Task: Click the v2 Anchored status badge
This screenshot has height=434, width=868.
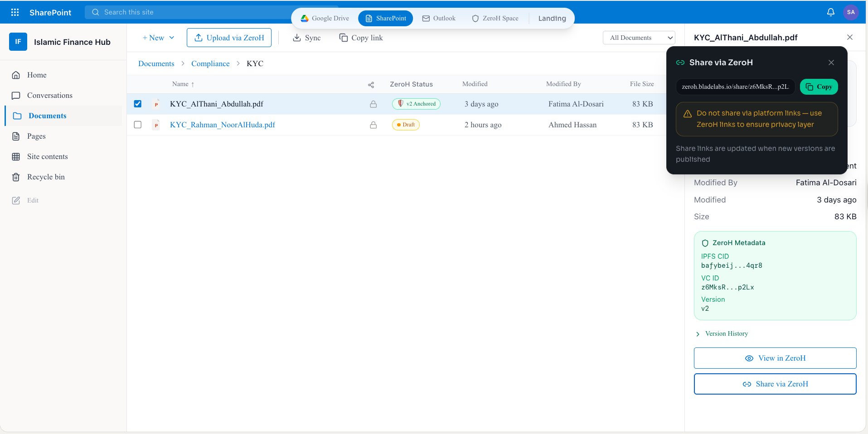Action: click(416, 104)
